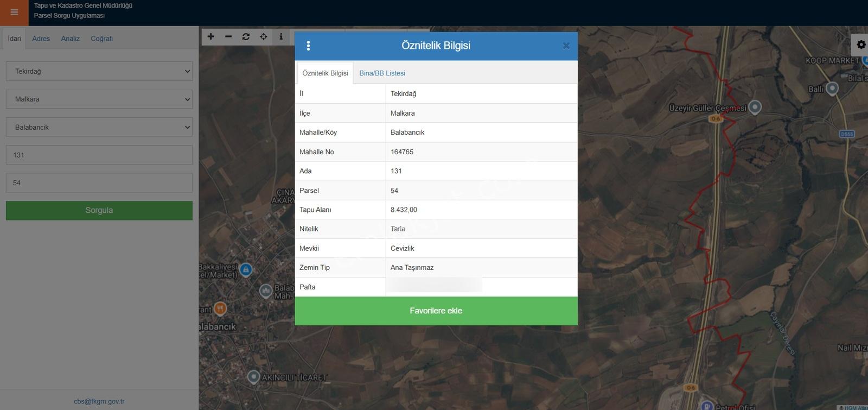Click the Favorilere ekle button
The height and width of the screenshot is (410, 868).
pos(436,311)
